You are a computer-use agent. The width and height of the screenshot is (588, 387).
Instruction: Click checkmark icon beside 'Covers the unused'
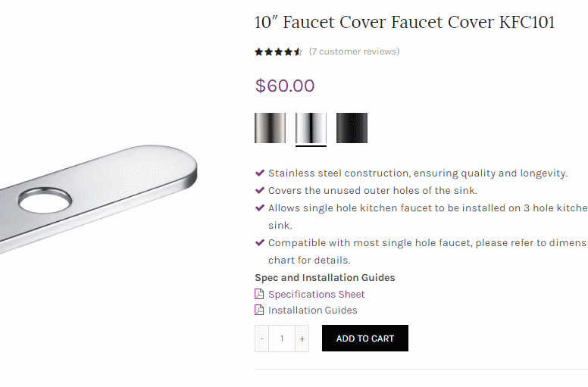260,190
